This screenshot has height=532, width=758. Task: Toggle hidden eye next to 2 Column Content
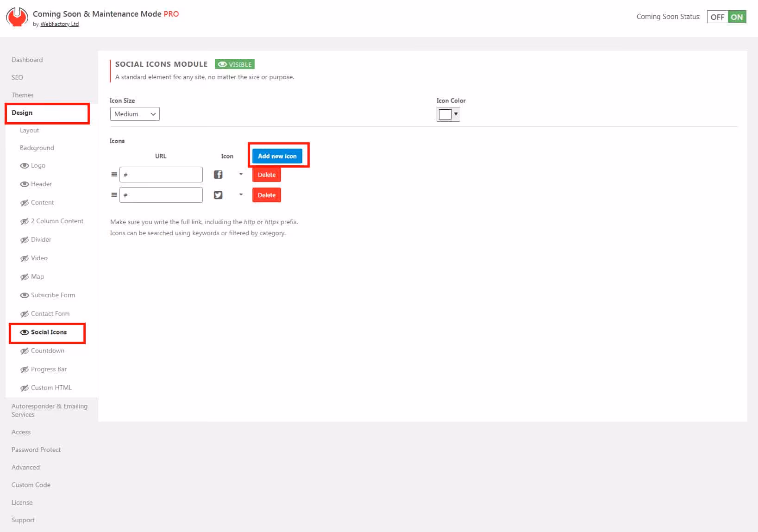coord(25,221)
